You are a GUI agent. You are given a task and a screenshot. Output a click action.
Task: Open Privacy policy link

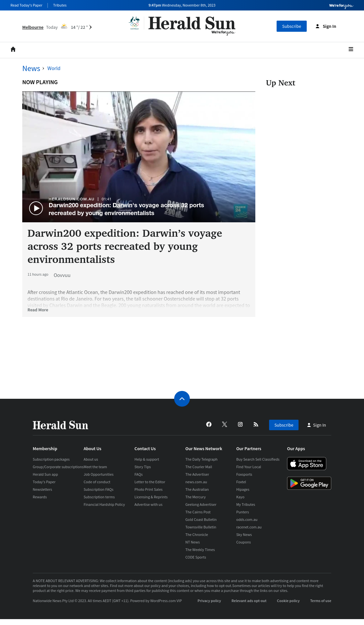pos(209,601)
